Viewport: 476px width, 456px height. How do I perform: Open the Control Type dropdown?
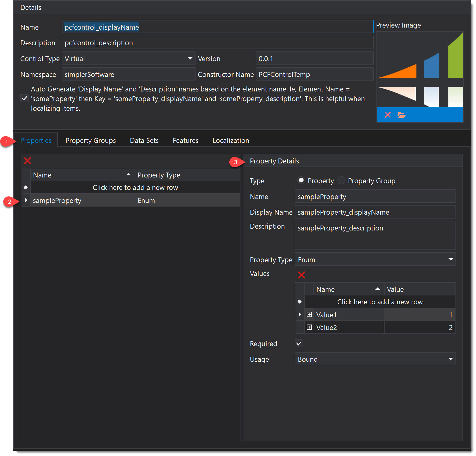[x=190, y=58]
